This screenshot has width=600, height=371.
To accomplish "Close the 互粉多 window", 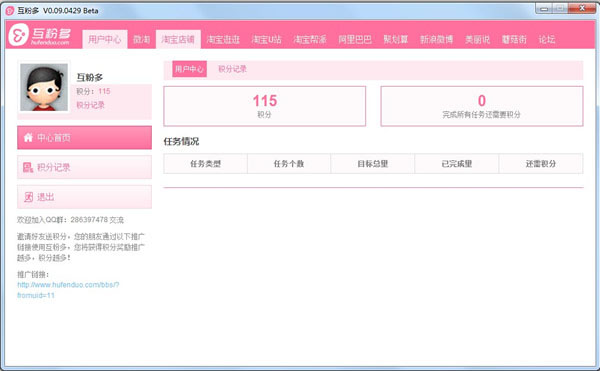I will point(582,8).
